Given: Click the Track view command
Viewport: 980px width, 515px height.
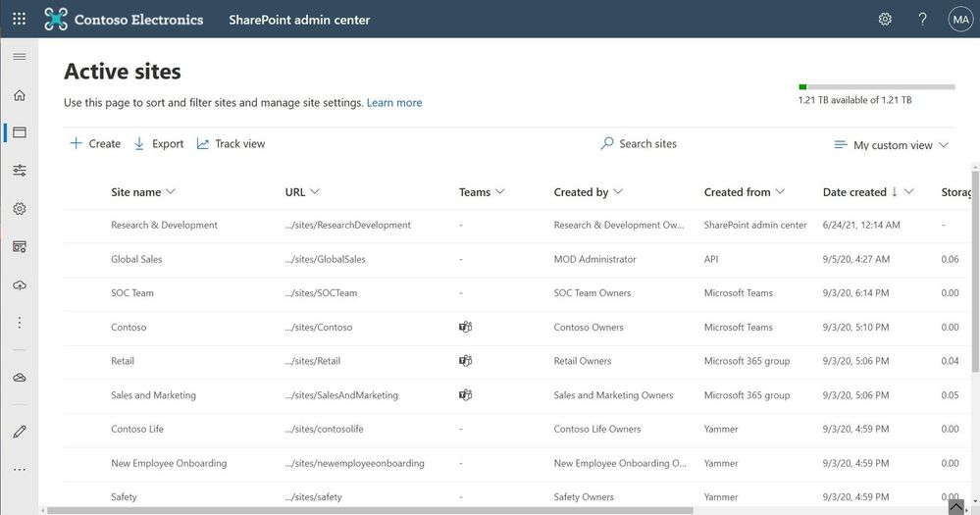Looking at the screenshot, I should (231, 143).
